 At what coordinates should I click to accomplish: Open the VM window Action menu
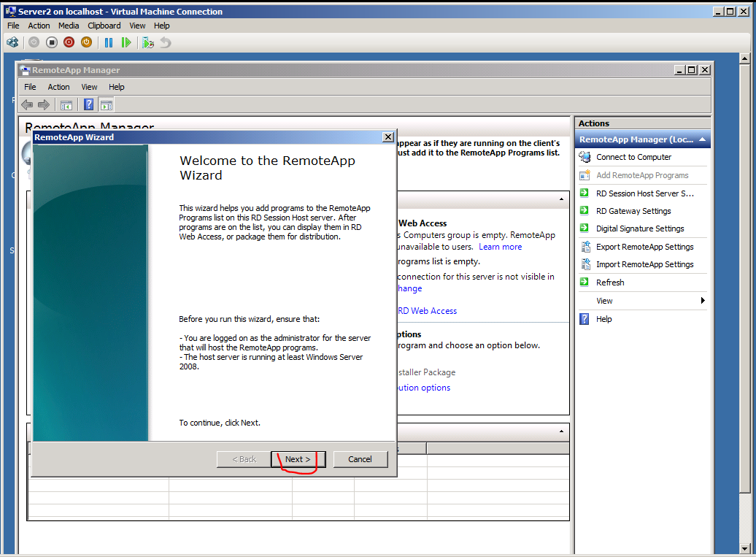tap(39, 26)
